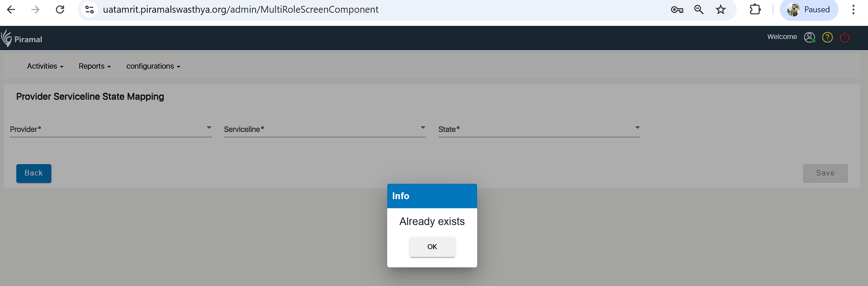Open the site information icon

pyautogui.click(x=90, y=10)
